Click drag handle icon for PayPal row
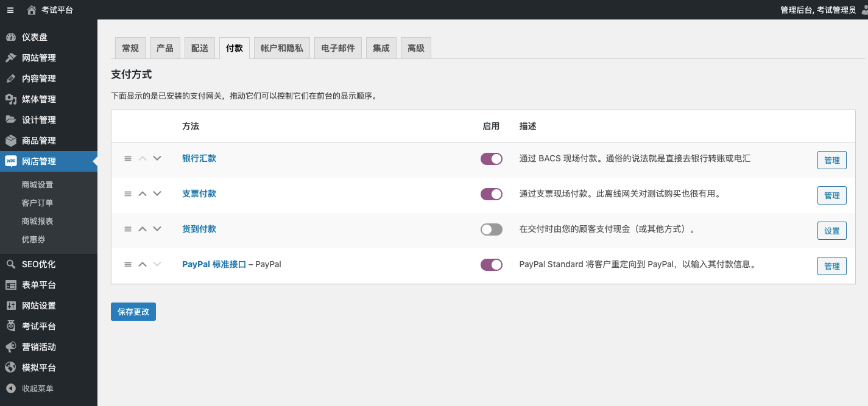868x406 pixels. click(x=128, y=264)
